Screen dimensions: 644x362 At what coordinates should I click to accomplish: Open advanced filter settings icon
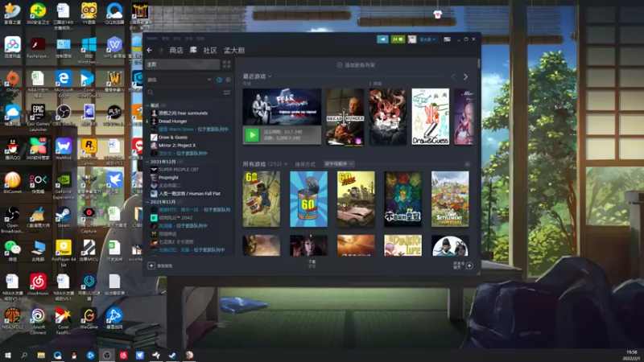point(227,93)
